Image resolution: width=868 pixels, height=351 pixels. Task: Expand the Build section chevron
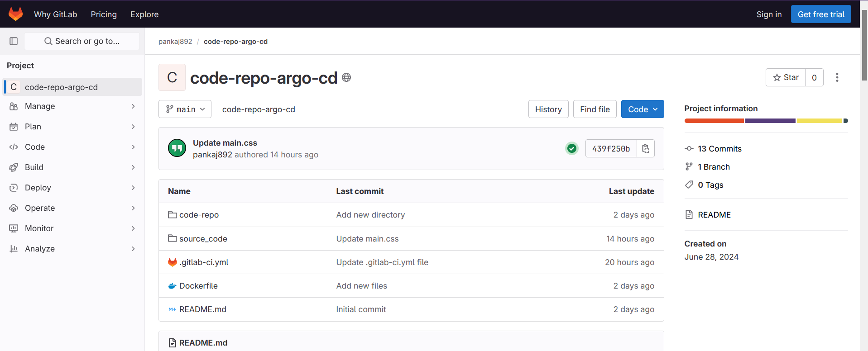[x=133, y=167]
